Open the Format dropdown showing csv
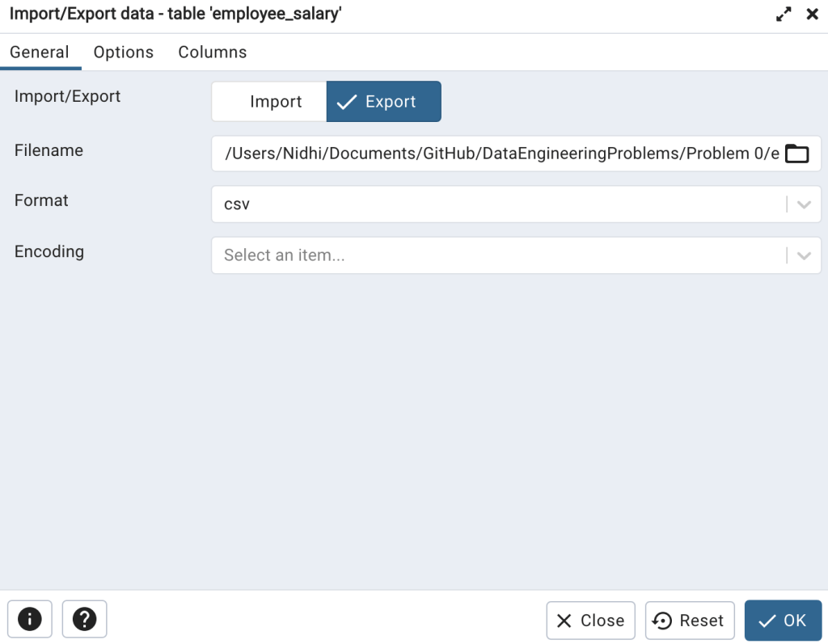The image size is (828, 644). coord(497,204)
